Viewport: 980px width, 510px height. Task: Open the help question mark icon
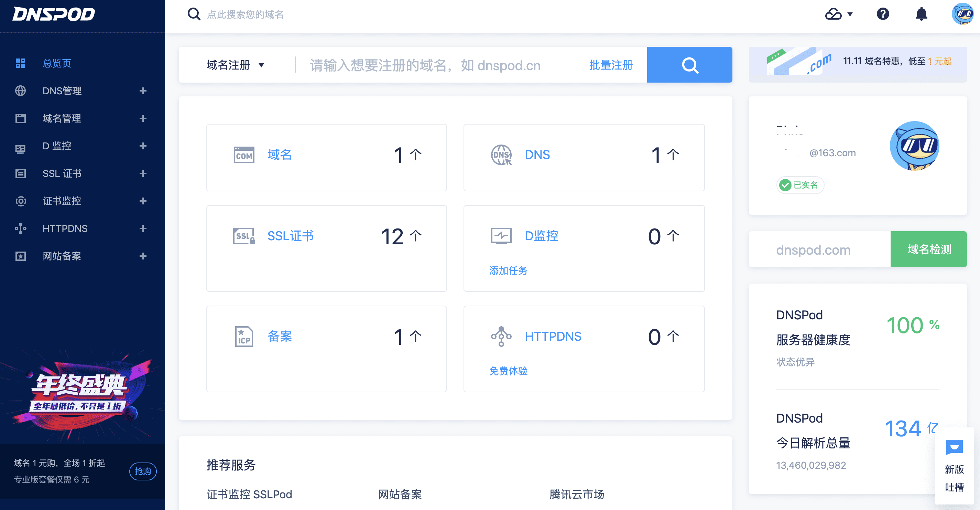[883, 14]
